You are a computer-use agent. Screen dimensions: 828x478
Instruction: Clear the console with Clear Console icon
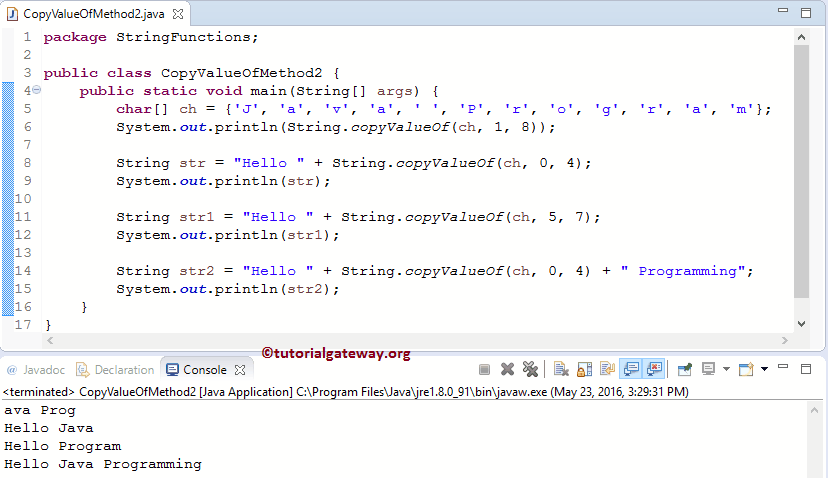pyautogui.click(x=561, y=369)
